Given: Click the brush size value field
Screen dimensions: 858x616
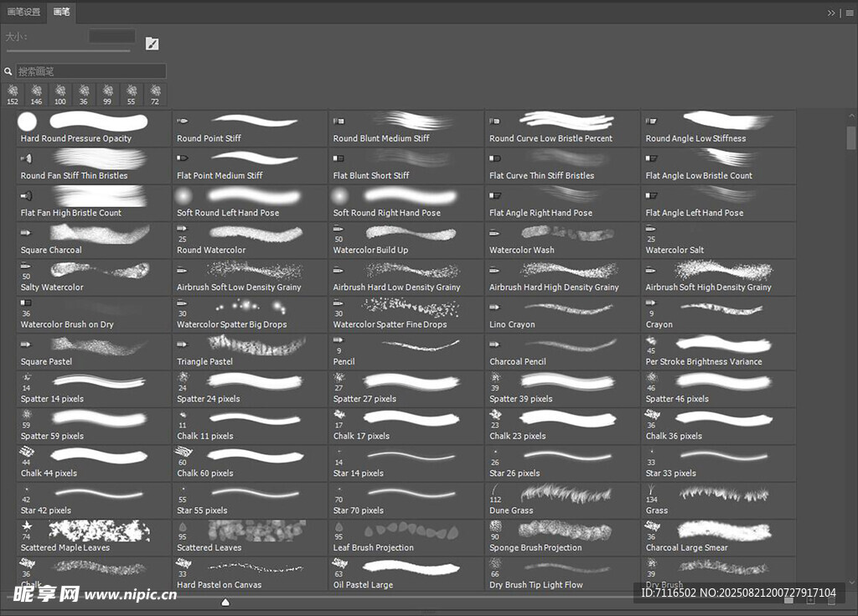Looking at the screenshot, I should point(111,37).
